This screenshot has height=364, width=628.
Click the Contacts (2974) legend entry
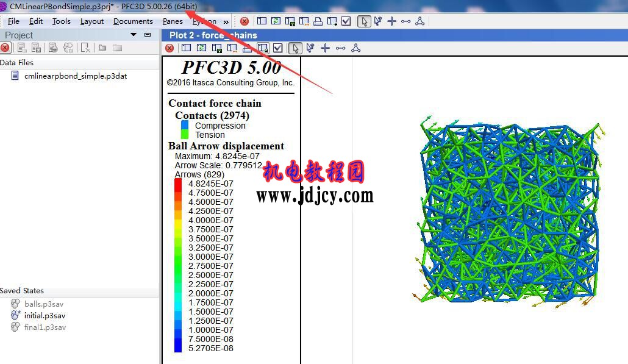tap(212, 115)
